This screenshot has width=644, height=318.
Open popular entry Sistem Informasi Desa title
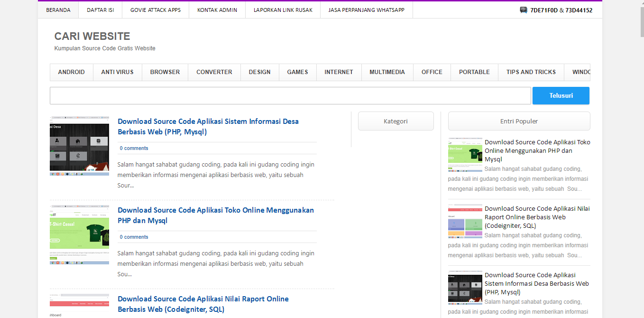pos(537,283)
